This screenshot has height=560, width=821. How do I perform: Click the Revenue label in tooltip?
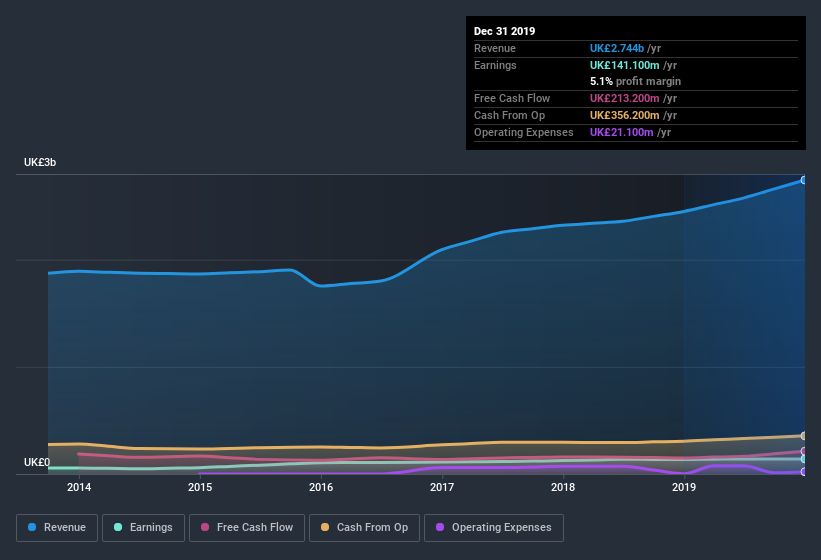point(495,48)
